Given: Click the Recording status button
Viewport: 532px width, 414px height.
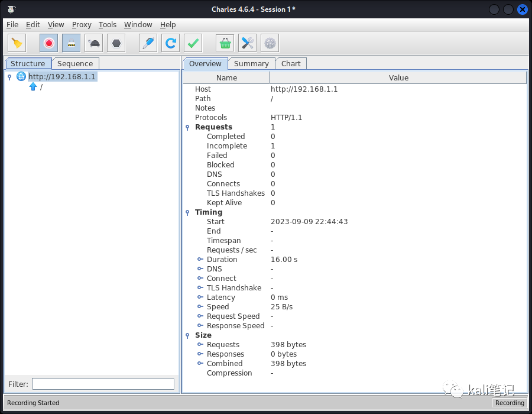Looking at the screenshot, I should [510, 403].
